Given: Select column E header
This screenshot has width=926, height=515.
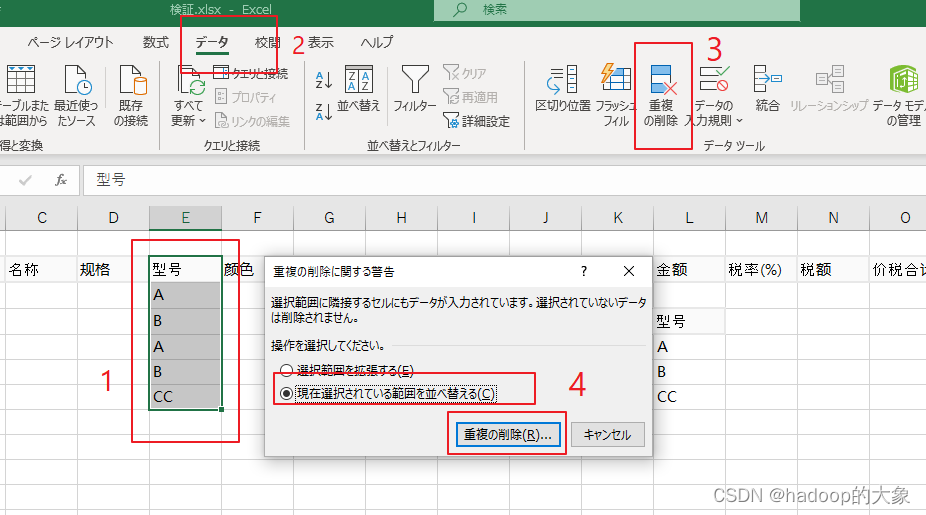Looking at the screenshot, I should [x=185, y=218].
